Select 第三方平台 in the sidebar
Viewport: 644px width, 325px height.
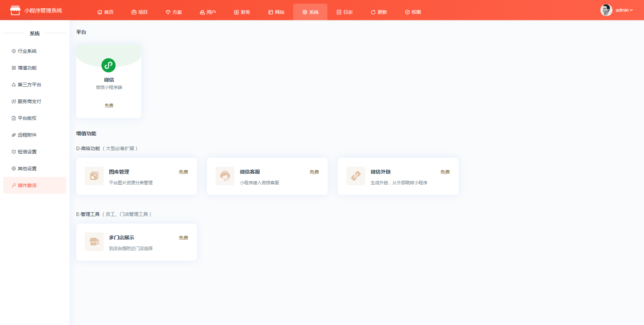35,85
